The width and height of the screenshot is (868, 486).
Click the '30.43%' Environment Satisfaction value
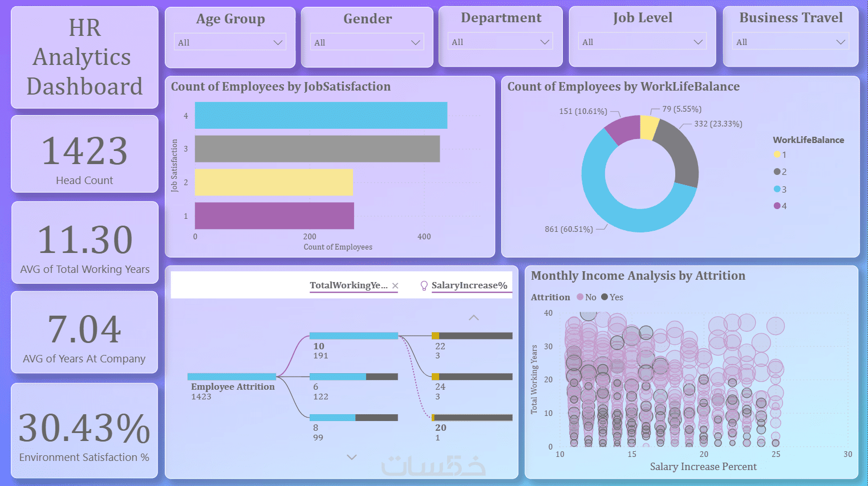[x=84, y=428]
